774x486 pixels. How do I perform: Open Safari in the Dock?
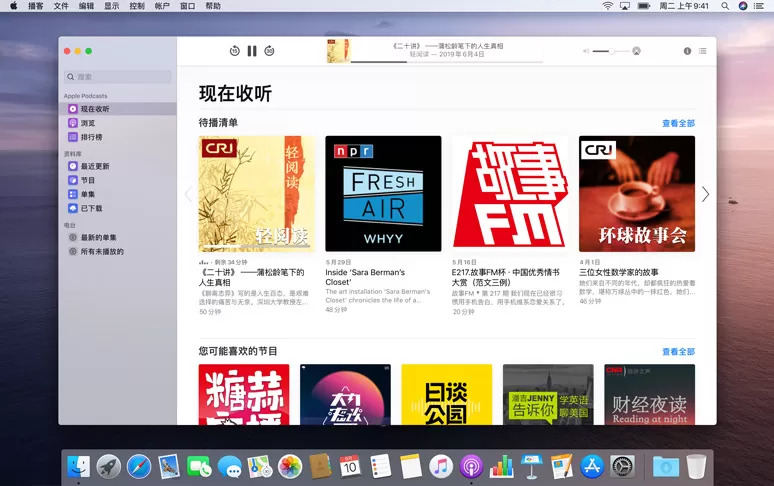pyautogui.click(x=139, y=466)
